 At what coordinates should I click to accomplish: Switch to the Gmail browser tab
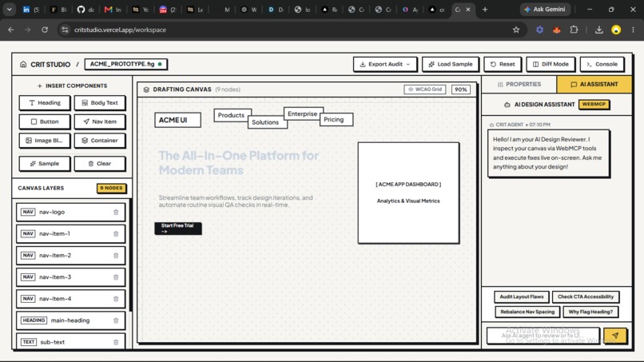pos(113,10)
